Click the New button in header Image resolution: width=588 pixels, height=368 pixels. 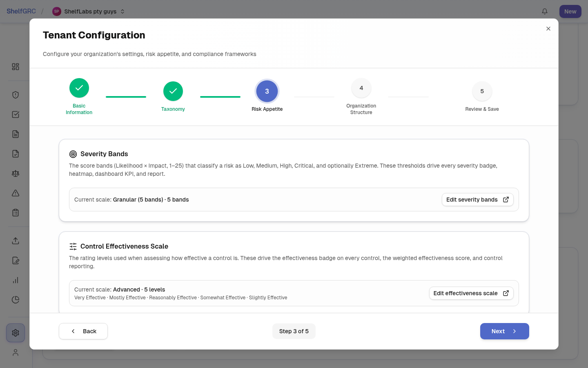pyautogui.click(x=570, y=11)
